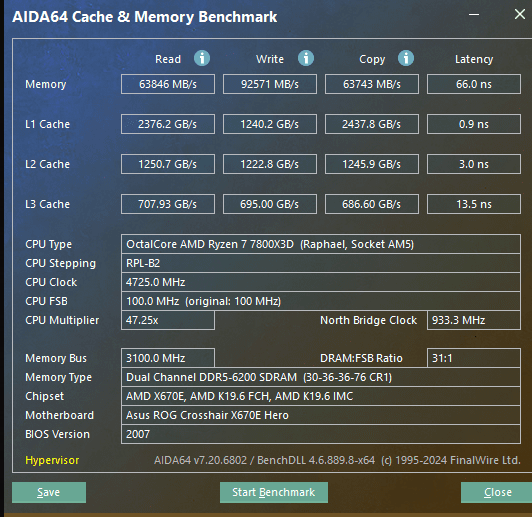The width and height of the screenshot is (532, 517).
Task: Click the Write info icon
Action: tap(306, 58)
